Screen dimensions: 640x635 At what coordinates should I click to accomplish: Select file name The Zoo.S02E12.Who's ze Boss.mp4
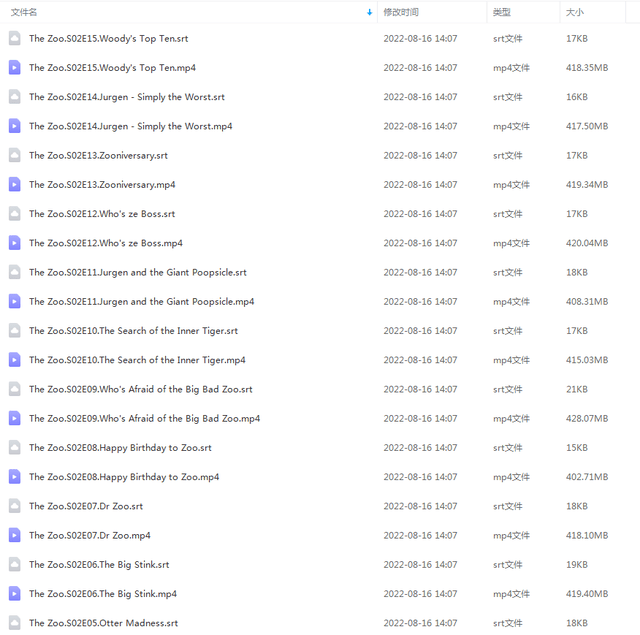coord(106,243)
